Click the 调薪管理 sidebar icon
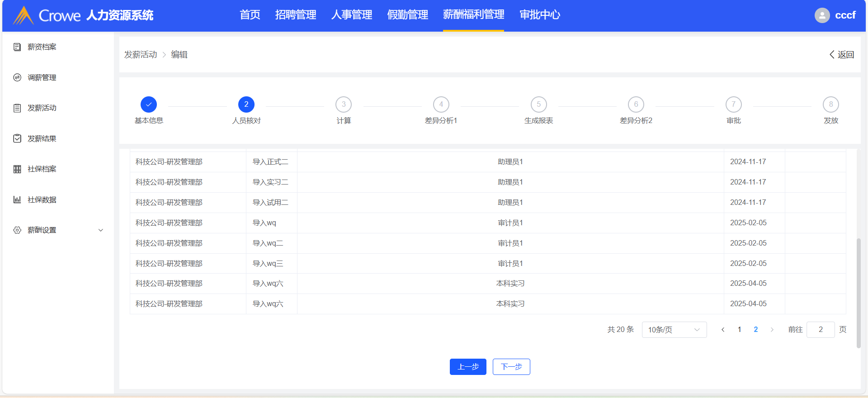868x398 pixels. point(17,78)
